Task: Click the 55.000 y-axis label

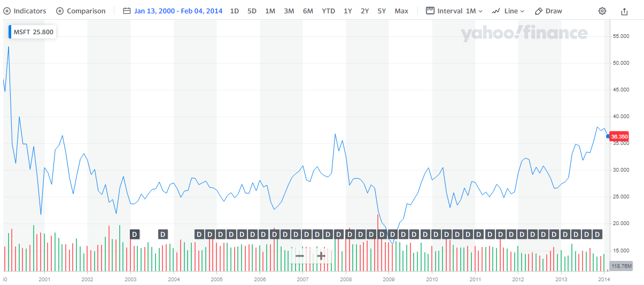Action: tap(621, 36)
